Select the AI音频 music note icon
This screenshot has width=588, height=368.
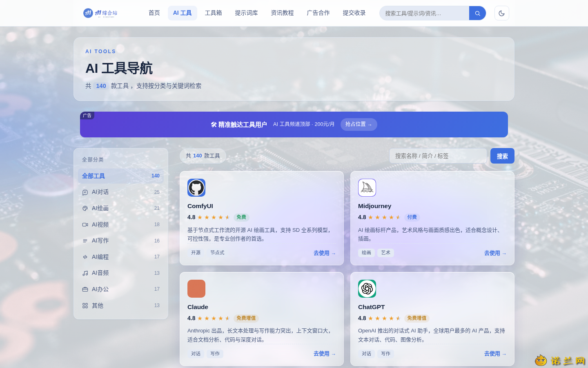tap(85, 273)
